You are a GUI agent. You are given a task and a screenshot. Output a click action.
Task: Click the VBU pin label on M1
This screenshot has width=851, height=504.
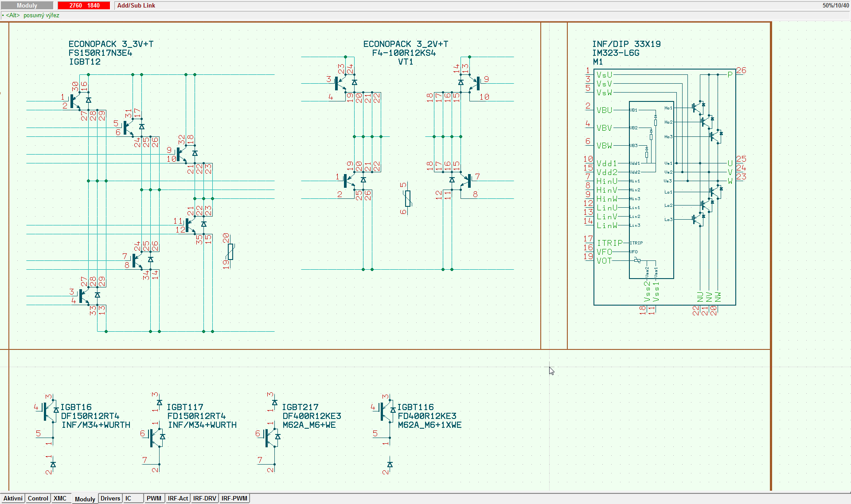(x=604, y=110)
